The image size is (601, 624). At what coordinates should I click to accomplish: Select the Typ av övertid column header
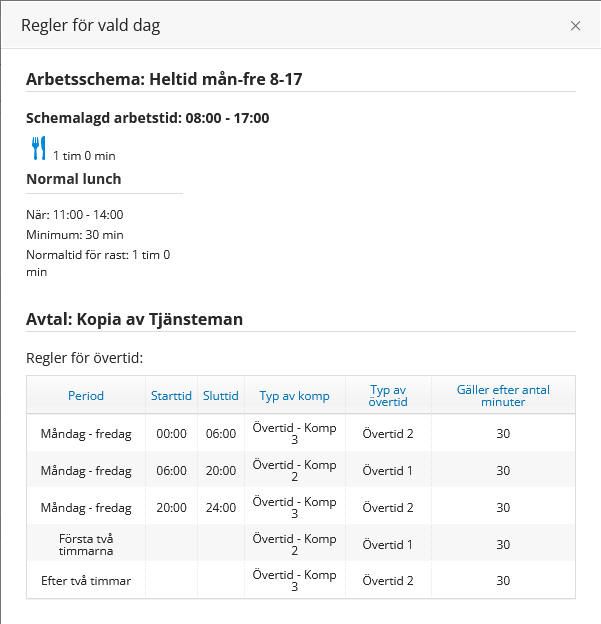[388, 395]
